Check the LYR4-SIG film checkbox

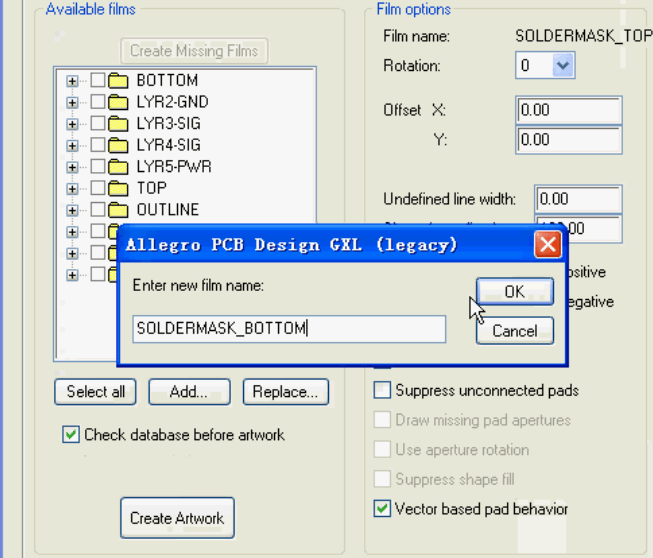click(98, 144)
